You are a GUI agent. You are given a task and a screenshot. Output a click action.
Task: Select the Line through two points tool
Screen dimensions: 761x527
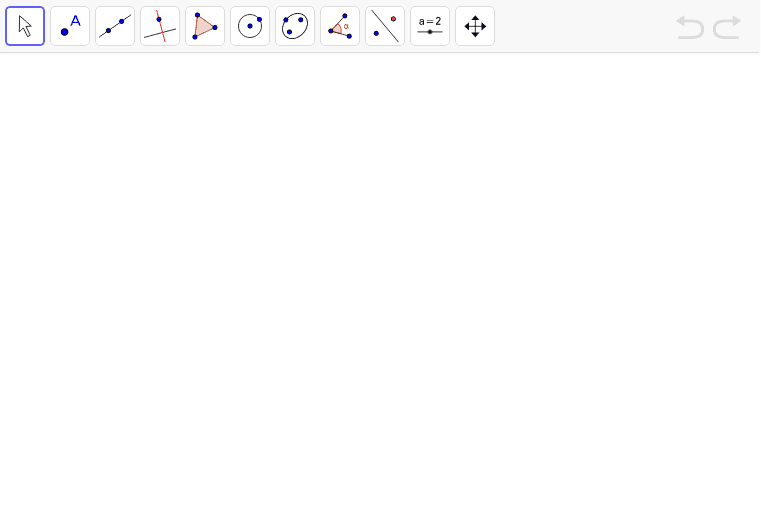115,26
